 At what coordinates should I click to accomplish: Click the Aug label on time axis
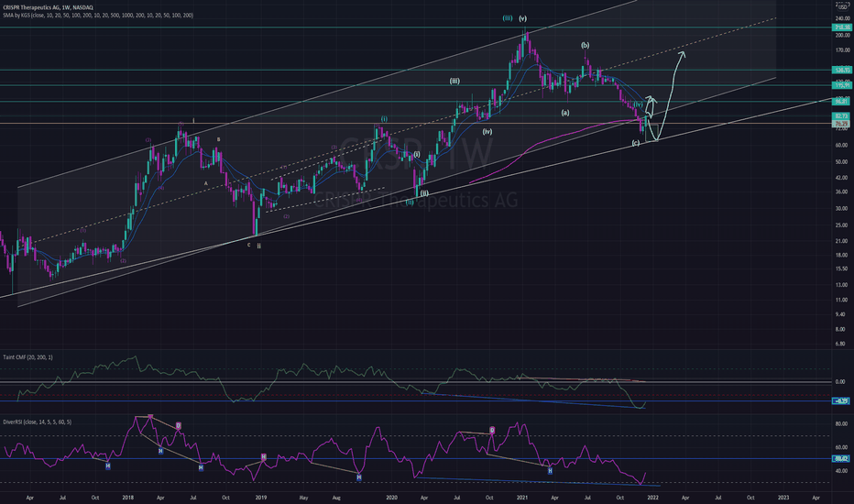pyautogui.click(x=336, y=498)
